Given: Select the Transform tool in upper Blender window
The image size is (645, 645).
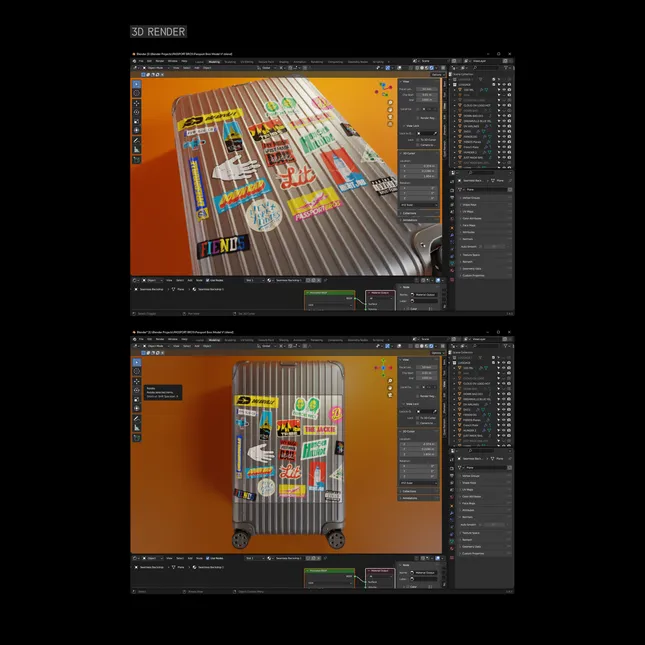Looking at the screenshot, I should 137,130.
